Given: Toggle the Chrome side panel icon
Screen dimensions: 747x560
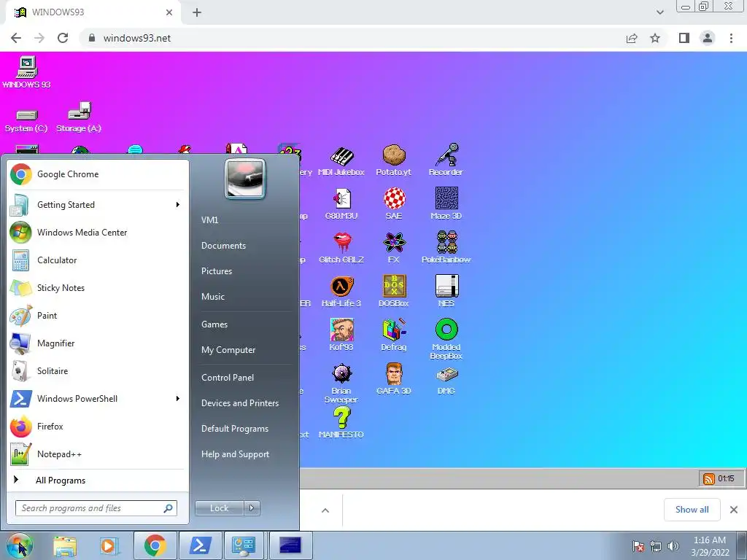Looking at the screenshot, I should click(x=684, y=38).
